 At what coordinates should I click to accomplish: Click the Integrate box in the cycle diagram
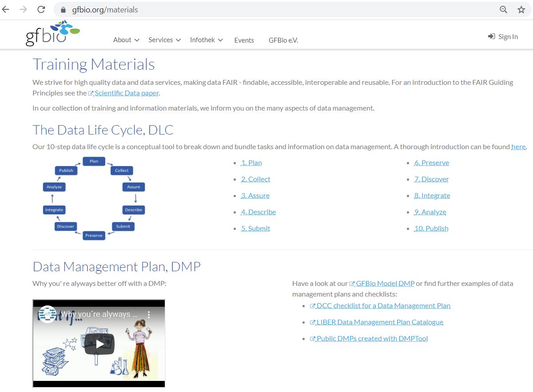(x=54, y=210)
